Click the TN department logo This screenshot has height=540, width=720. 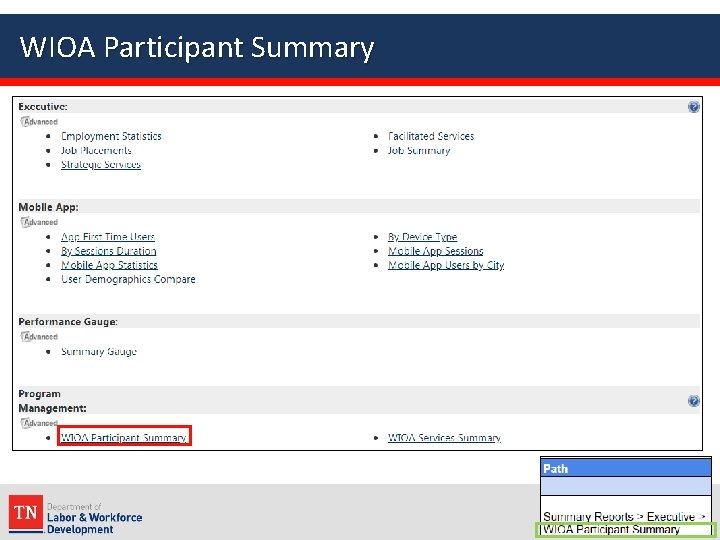click(26, 513)
